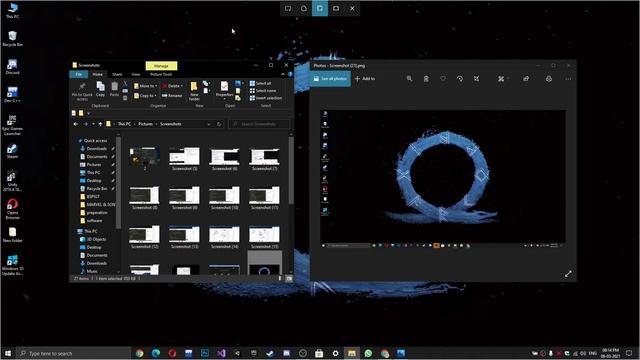
Task: Click Select none in Explorer ribbon
Action: [x=263, y=91]
